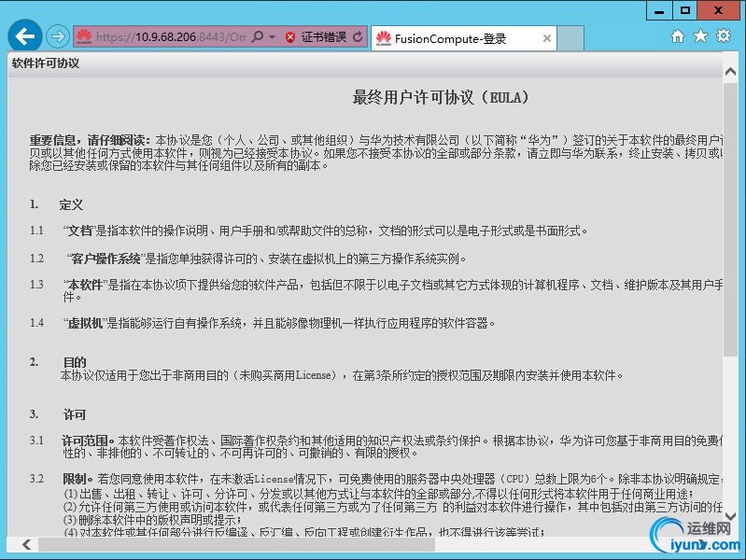Click the red certificate error shield icon
This screenshot has height=560, width=746.
tap(290, 37)
